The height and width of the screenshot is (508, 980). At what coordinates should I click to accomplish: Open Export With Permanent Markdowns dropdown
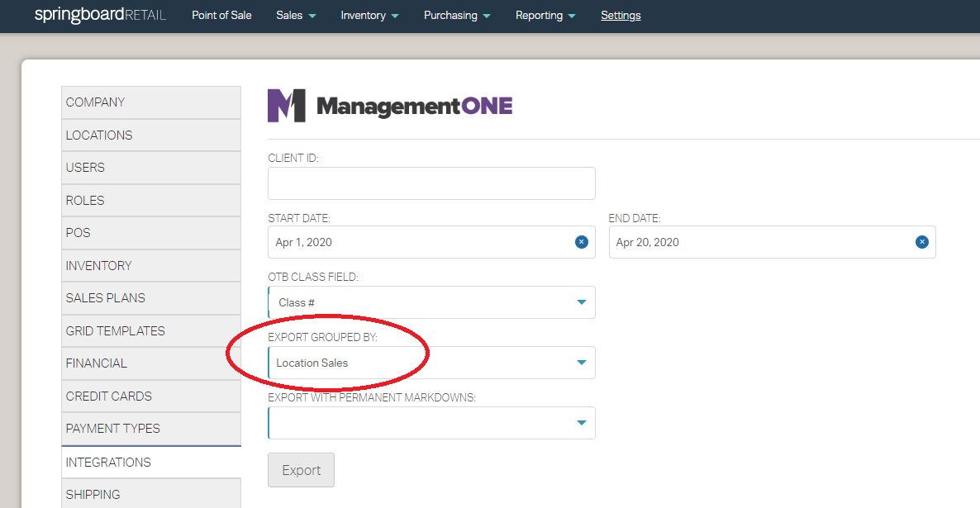click(431, 423)
